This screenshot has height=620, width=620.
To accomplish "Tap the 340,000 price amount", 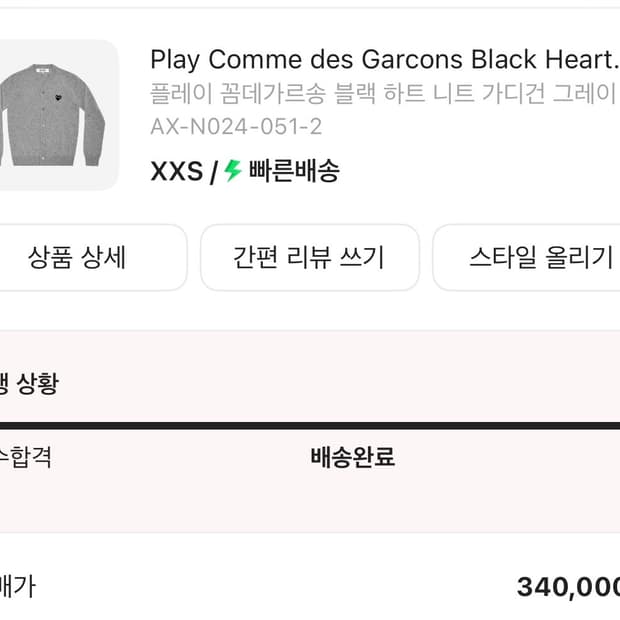I will [x=567, y=587].
